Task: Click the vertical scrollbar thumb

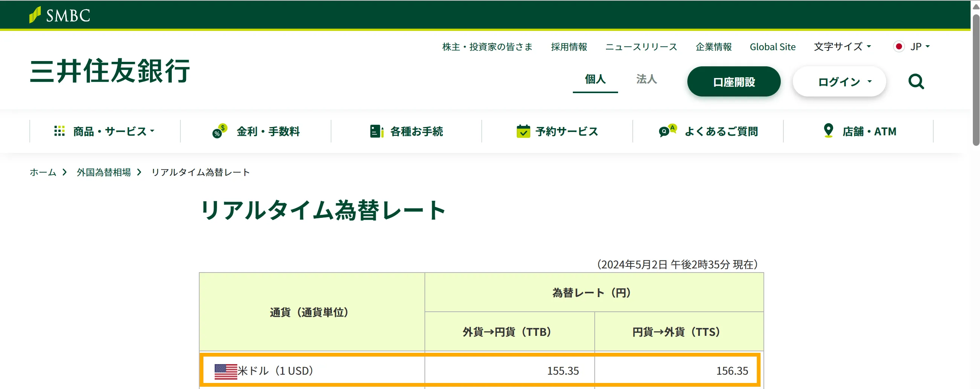Action: tap(976, 80)
